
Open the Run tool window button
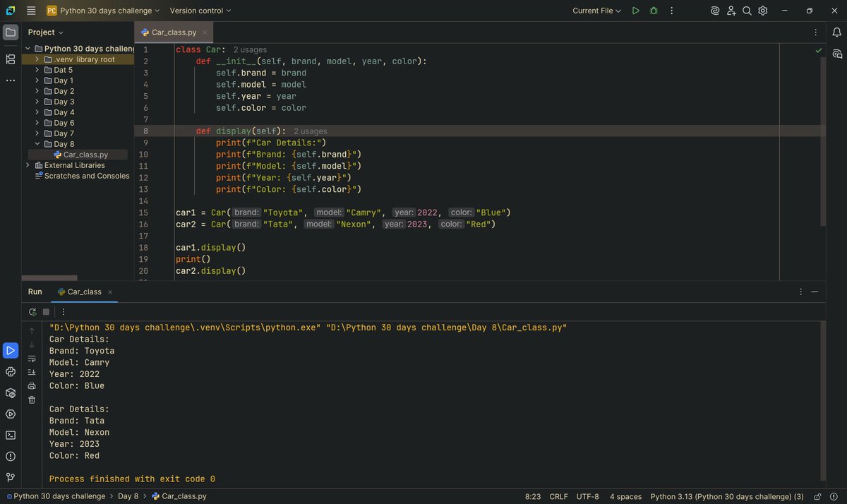11,350
